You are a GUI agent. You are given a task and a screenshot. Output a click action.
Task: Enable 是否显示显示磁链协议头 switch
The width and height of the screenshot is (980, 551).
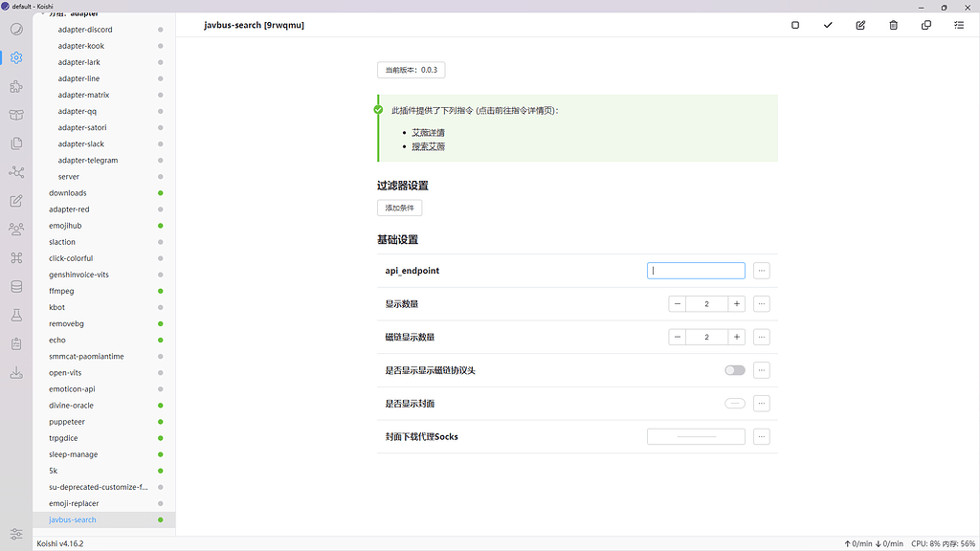[734, 370]
